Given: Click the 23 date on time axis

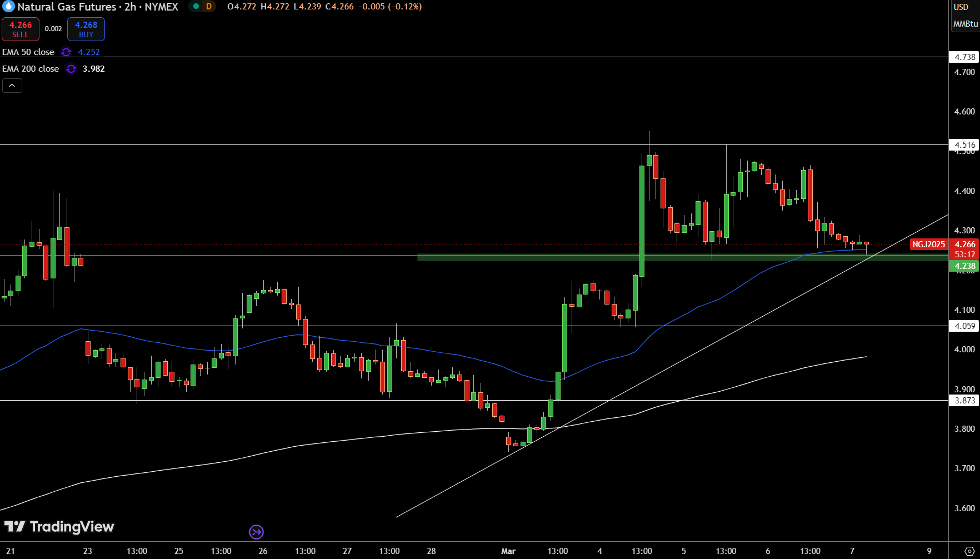Looking at the screenshot, I should click(87, 551).
